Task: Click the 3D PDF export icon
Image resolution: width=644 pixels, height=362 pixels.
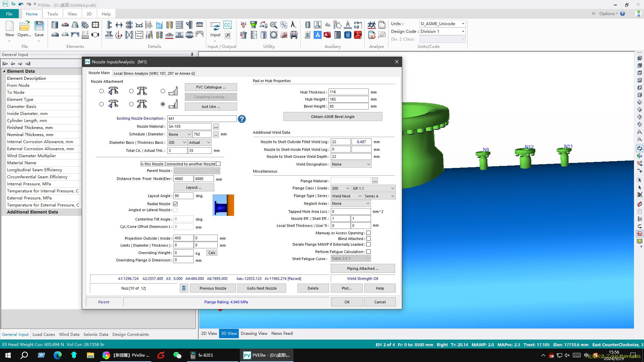Action: point(358,35)
